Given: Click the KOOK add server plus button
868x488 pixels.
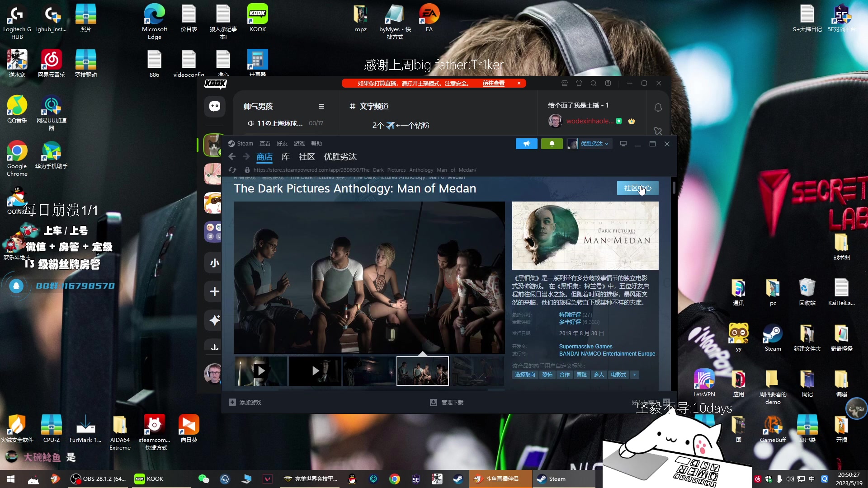Looking at the screenshot, I should click(215, 291).
